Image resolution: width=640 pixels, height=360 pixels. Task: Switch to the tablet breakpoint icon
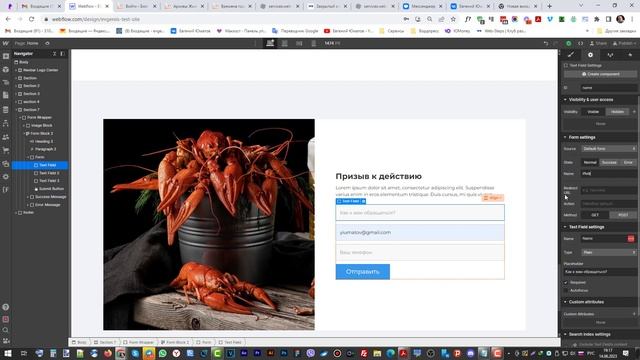tap(284, 43)
